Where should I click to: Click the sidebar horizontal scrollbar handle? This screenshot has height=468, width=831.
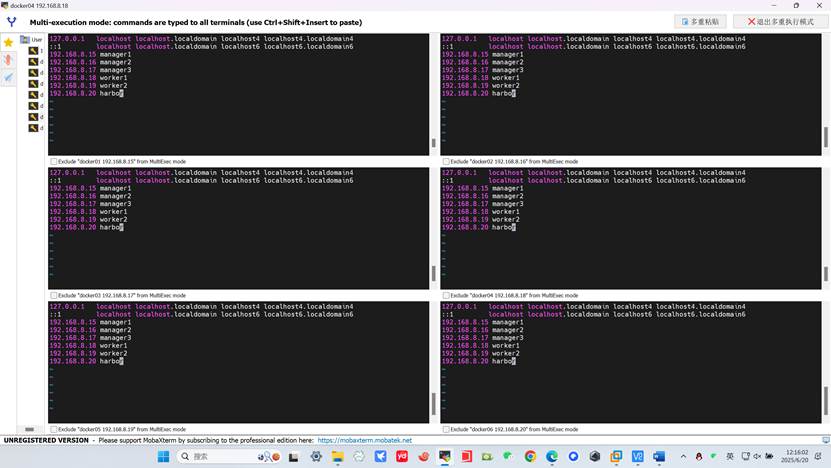[x=30, y=429]
